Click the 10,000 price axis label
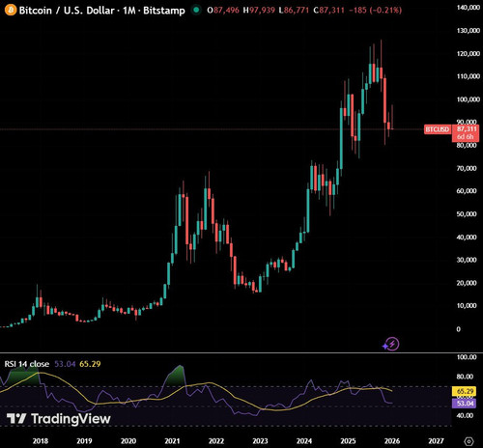The height and width of the screenshot is (448, 483). click(467, 306)
